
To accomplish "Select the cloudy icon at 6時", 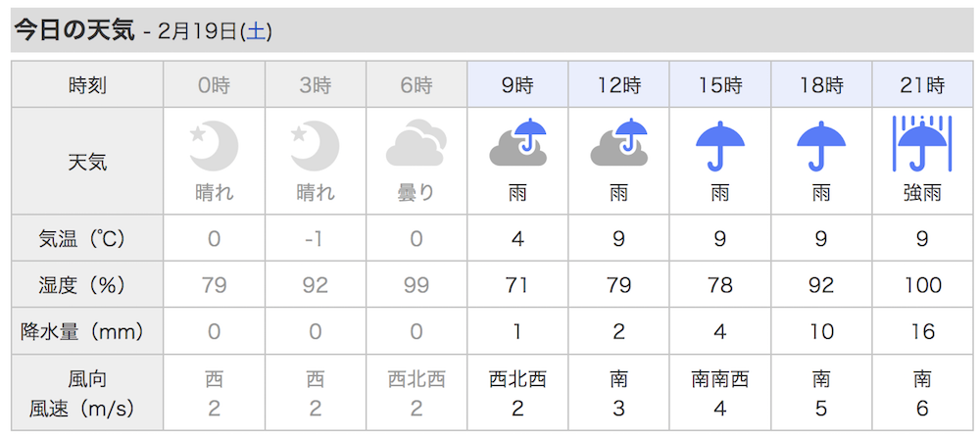I will 416,146.
